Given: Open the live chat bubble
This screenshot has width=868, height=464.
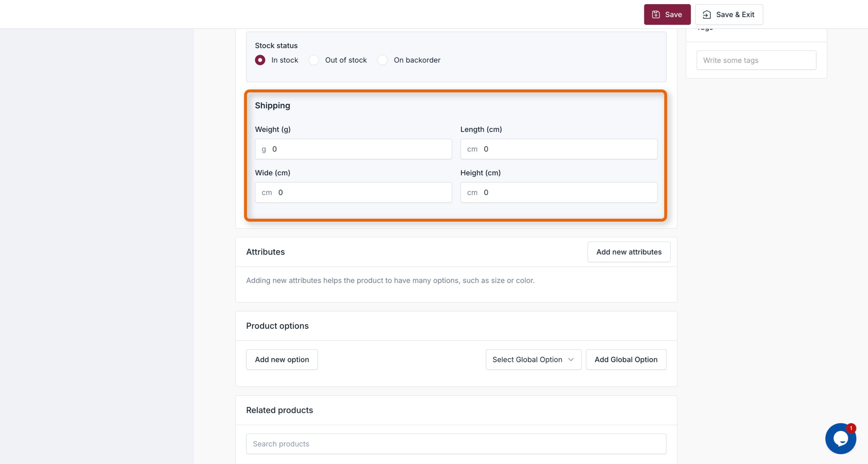Looking at the screenshot, I should coord(840,438).
